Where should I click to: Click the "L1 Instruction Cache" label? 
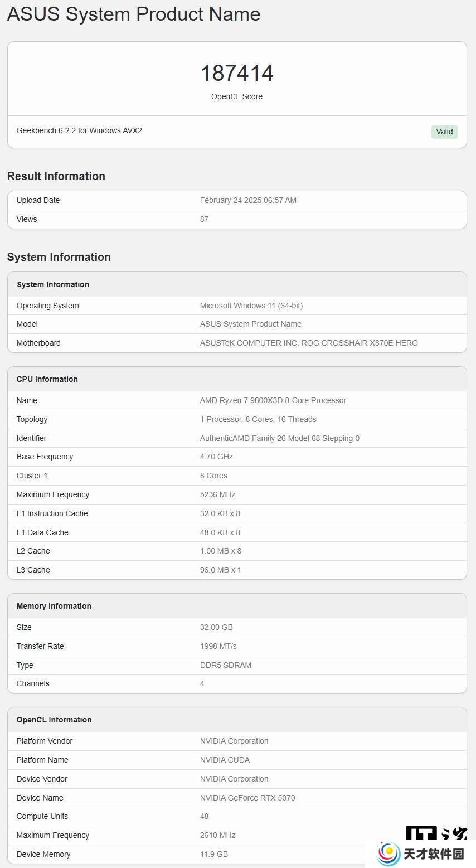[52, 513]
